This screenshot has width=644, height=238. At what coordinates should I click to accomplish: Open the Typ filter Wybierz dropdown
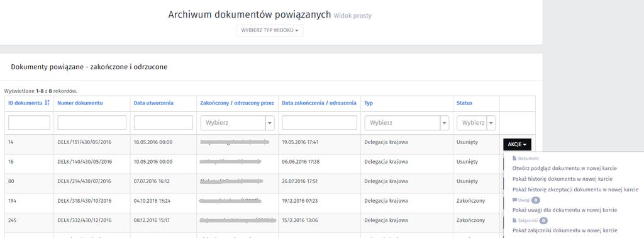click(407, 123)
